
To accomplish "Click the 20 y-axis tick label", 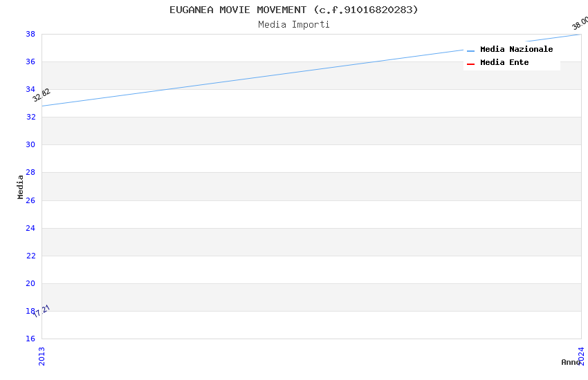I will [30, 283].
